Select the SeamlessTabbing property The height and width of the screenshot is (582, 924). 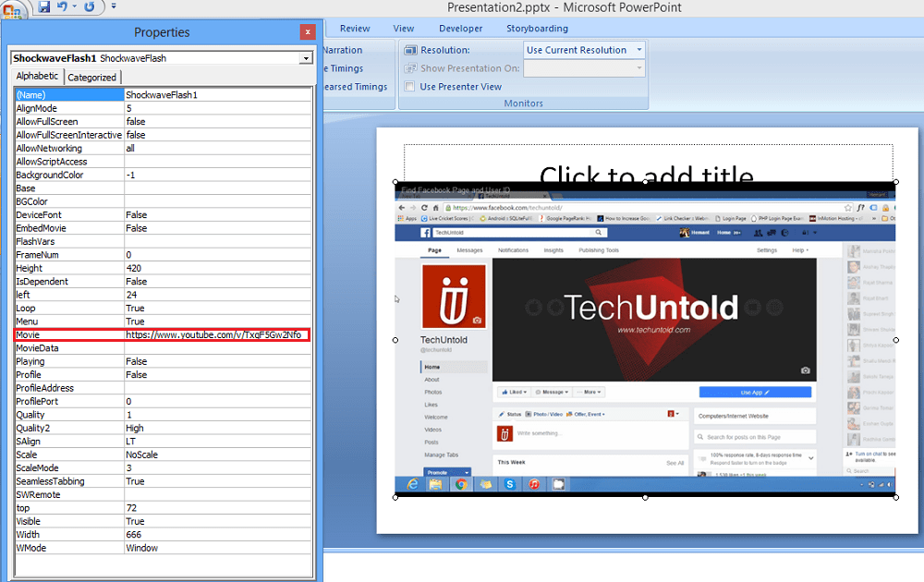pyautogui.click(x=69, y=481)
